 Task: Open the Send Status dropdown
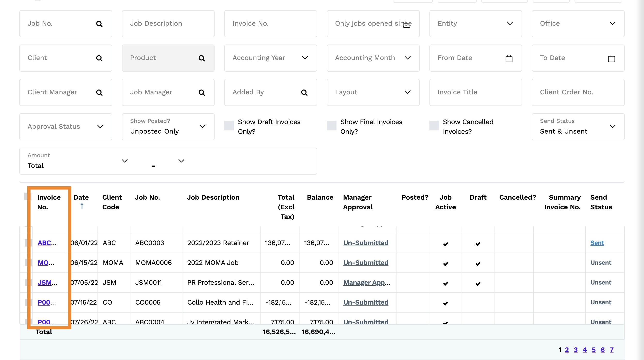pyautogui.click(x=612, y=127)
